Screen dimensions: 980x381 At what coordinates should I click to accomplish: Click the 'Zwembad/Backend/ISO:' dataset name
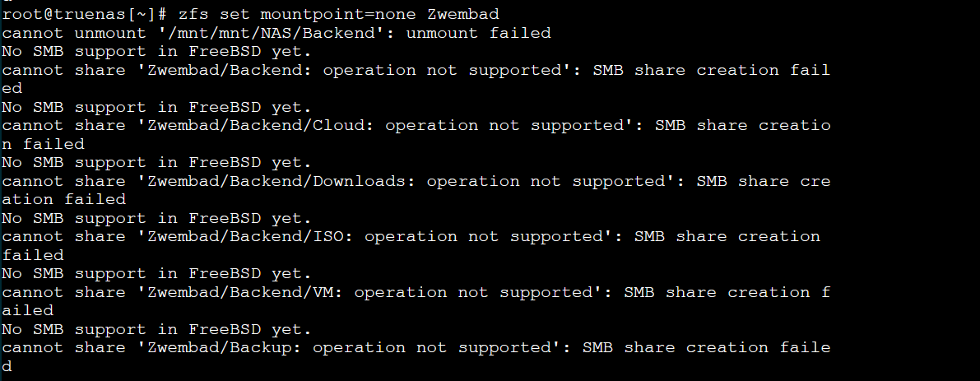click(x=250, y=237)
